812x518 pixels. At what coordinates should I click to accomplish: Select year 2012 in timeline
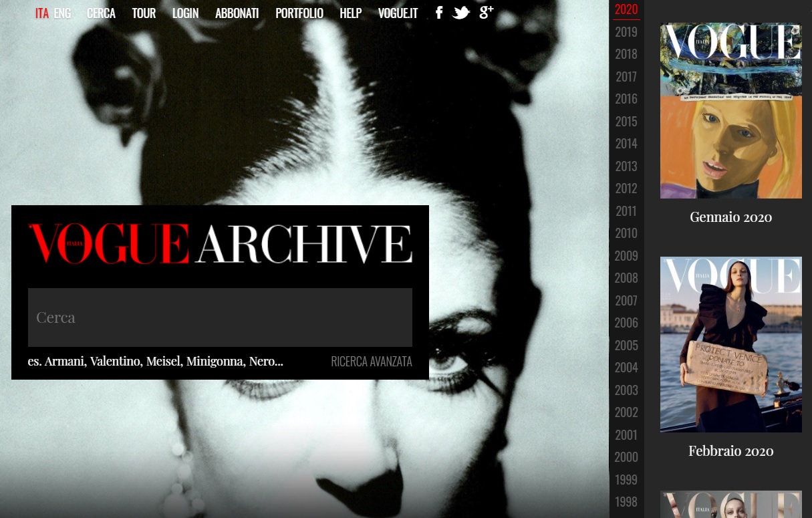point(626,188)
